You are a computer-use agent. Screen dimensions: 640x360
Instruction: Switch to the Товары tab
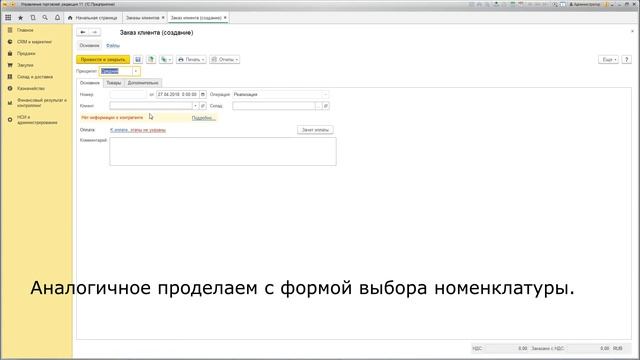[113, 83]
